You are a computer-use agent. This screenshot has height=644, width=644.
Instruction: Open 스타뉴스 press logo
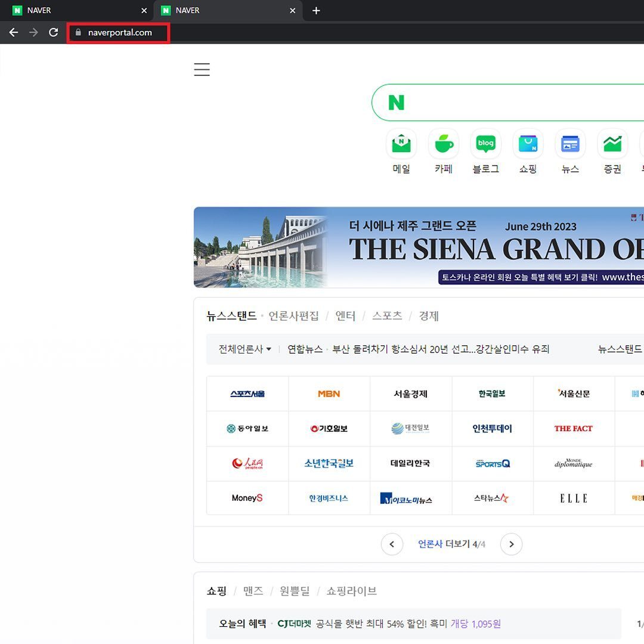492,498
